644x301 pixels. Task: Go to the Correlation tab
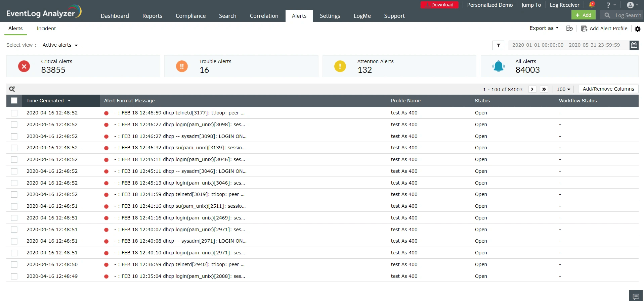coord(264,16)
